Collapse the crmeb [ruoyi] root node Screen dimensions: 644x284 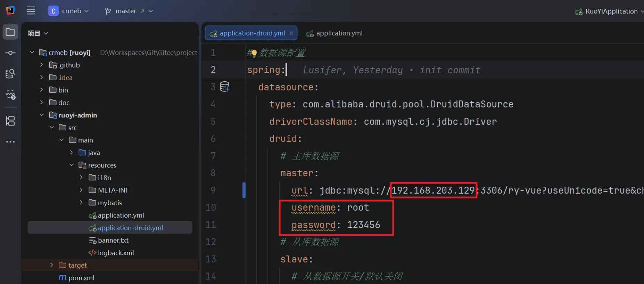coord(32,52)
